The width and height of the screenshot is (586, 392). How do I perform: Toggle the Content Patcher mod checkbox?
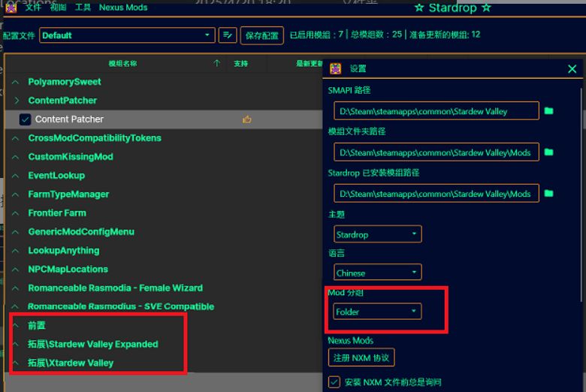pyautogui.click(x=25, y=119)
